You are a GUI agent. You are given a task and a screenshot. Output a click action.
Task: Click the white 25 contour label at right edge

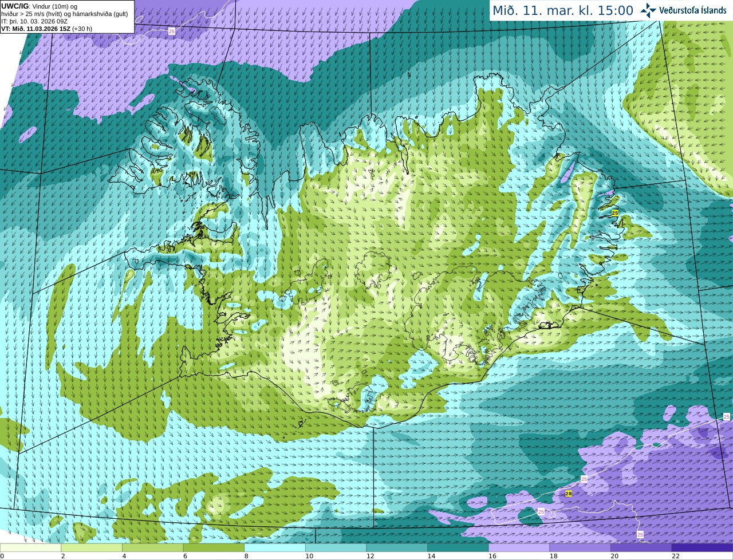pos(727,417)
